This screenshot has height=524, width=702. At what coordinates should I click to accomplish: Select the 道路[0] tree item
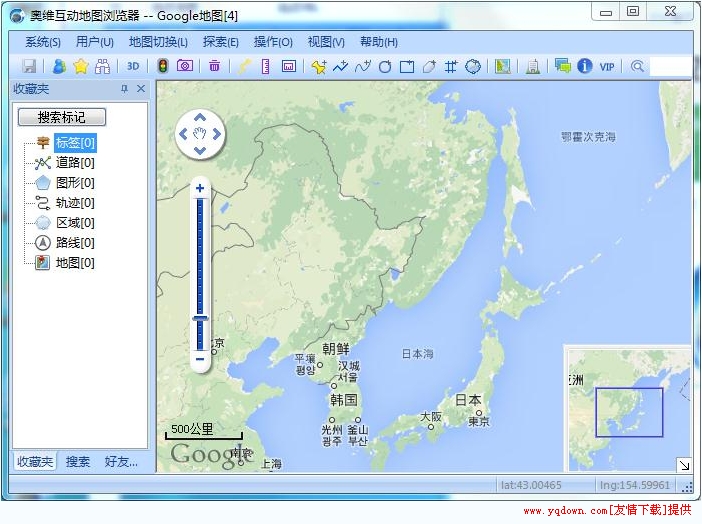point(75,163)
